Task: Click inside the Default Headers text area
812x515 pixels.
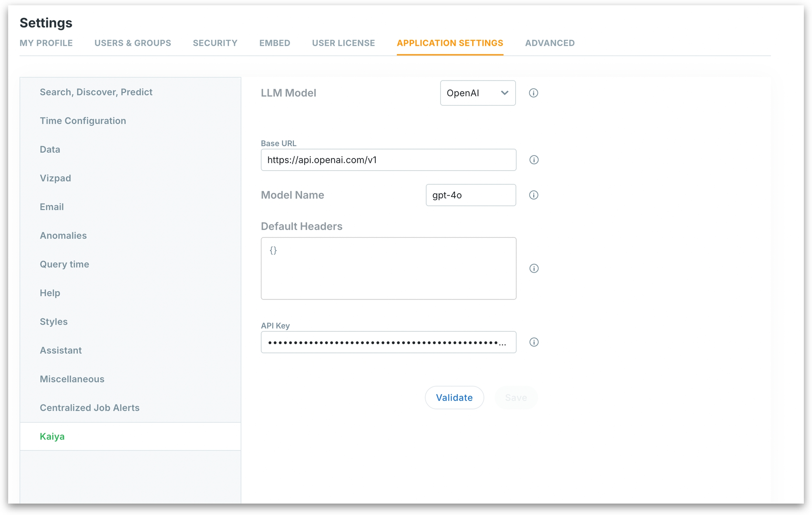Action: [x=388, y=268]
